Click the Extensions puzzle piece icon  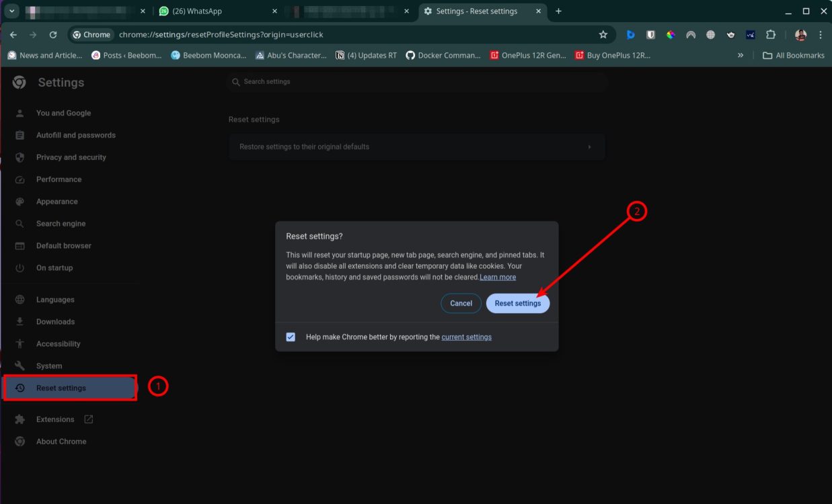[771, 34]
